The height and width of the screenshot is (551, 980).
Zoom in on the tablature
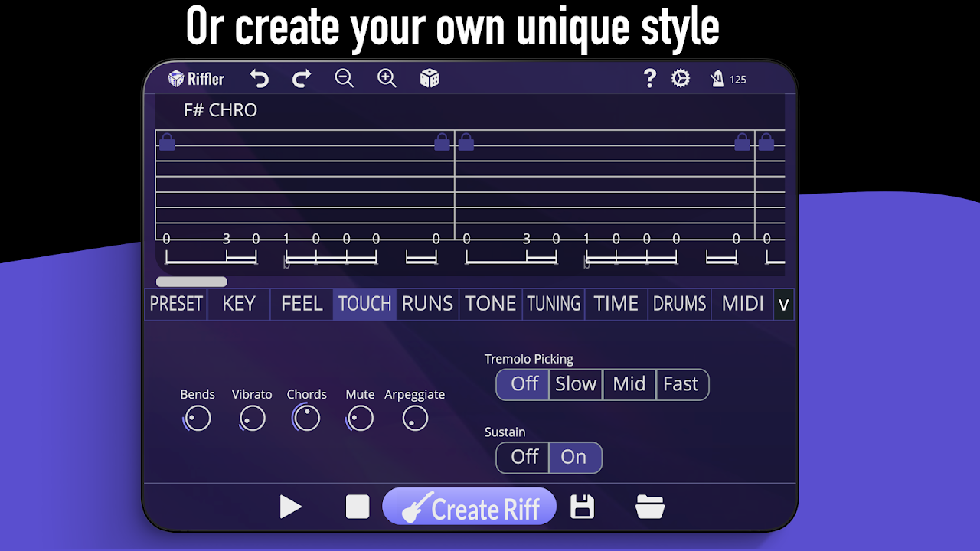(387, 79)
